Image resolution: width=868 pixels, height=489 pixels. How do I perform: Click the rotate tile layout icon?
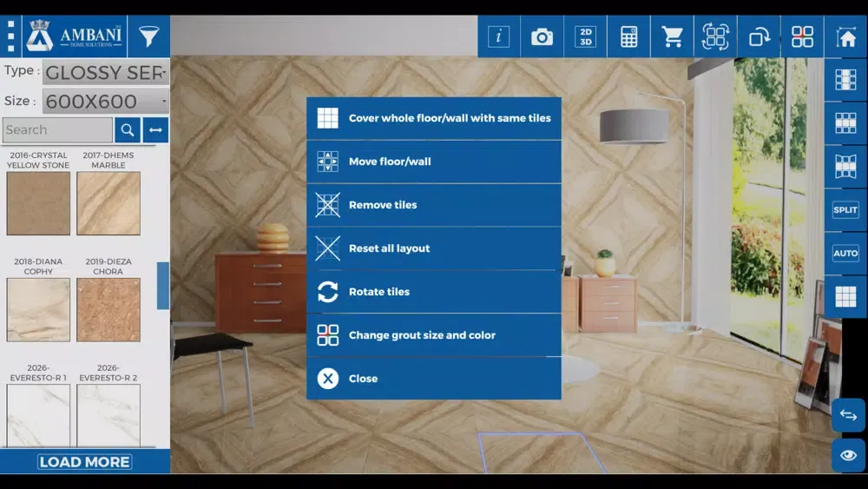[715, 36]
